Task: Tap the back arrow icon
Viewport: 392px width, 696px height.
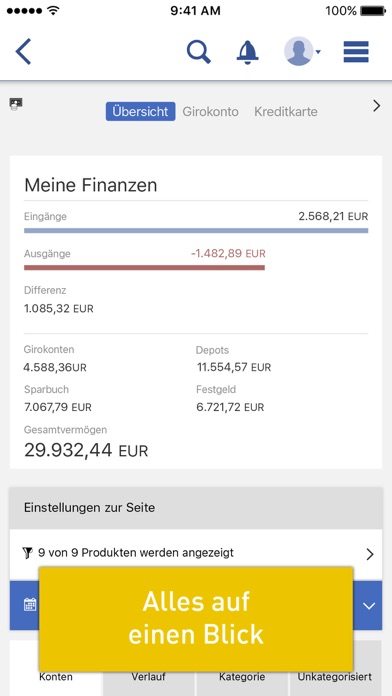Action: click(24, 52)
